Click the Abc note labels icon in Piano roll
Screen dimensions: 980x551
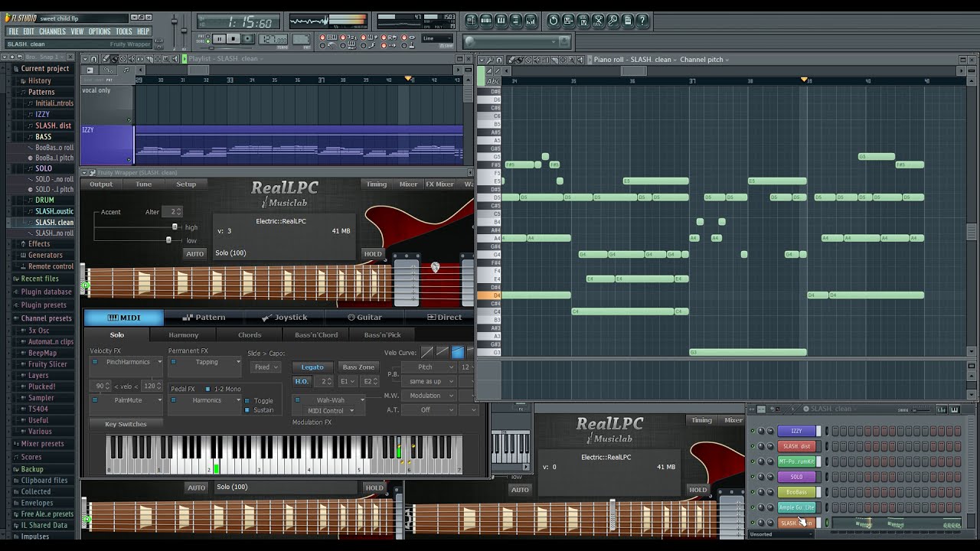[x=493, y=81]
